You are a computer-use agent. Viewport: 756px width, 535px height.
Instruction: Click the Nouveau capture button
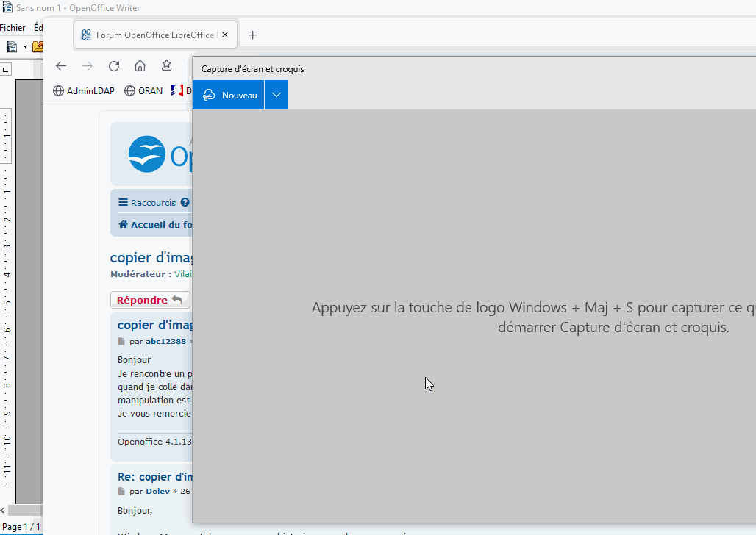(x=228, y=95)
